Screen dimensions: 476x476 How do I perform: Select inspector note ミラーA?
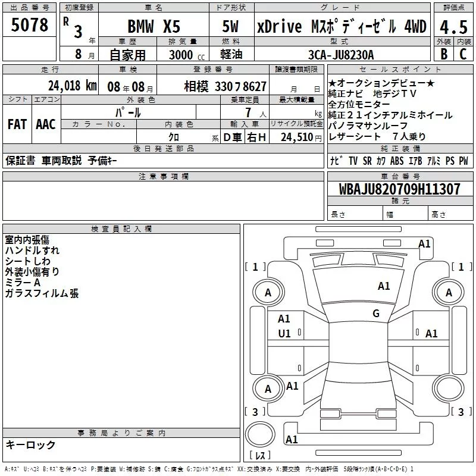click(x=23, y=283)
